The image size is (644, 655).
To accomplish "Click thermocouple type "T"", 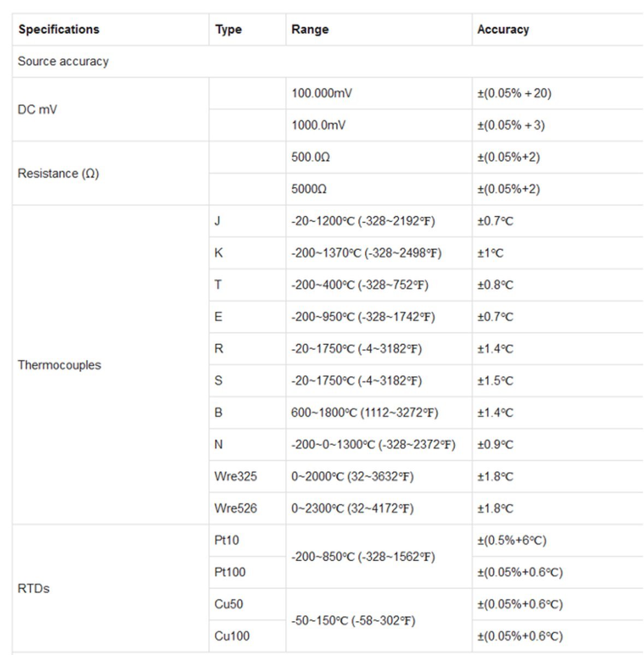I will pyautogui.click(x=218, y=285).
